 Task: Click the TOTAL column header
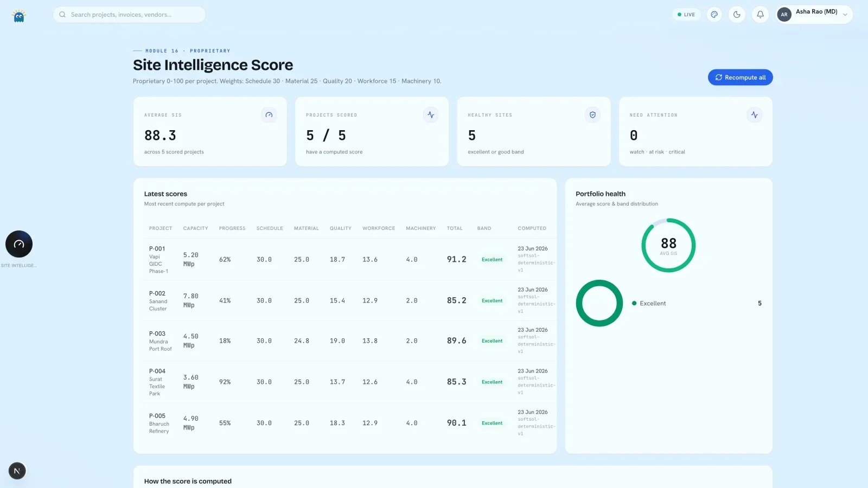pyautogui.click(x=455, y=228)
